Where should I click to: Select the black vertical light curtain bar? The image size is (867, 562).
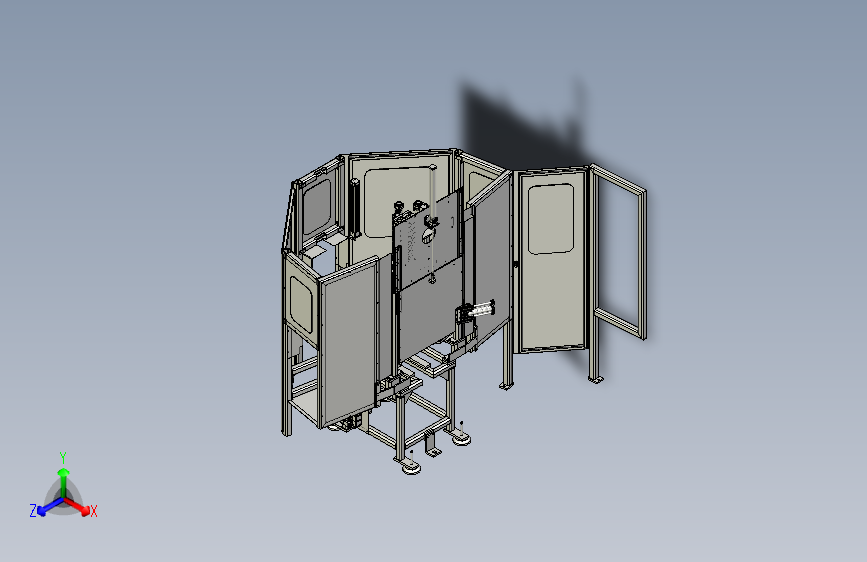click(355, 209)
